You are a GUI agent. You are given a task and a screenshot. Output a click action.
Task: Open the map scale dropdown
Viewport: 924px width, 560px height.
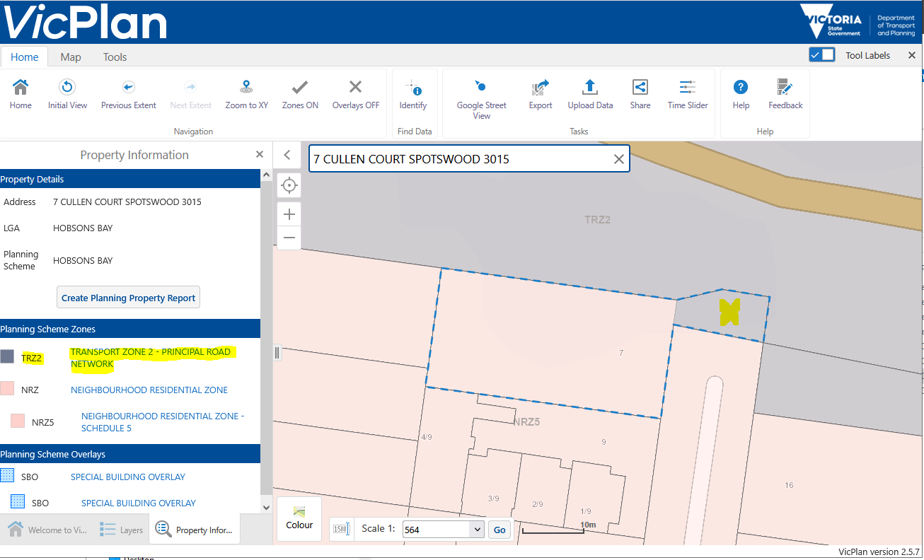pyautogui.click(x=476, y=530)
